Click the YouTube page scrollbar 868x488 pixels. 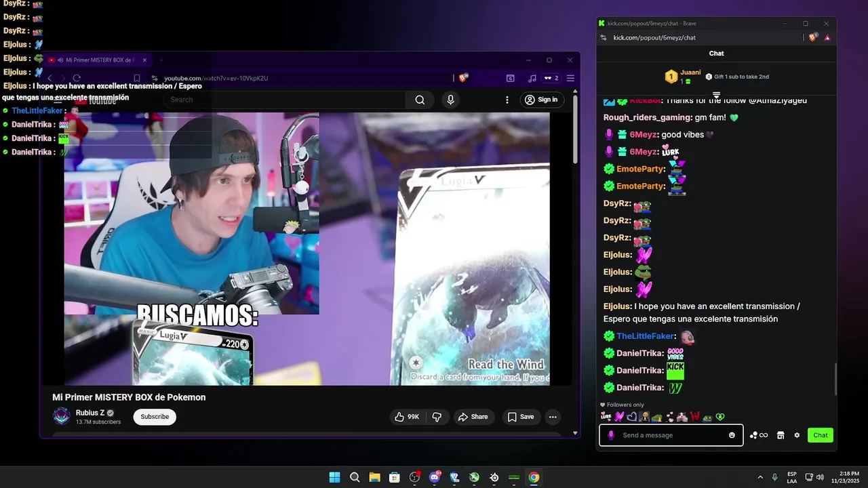(575, 129)
